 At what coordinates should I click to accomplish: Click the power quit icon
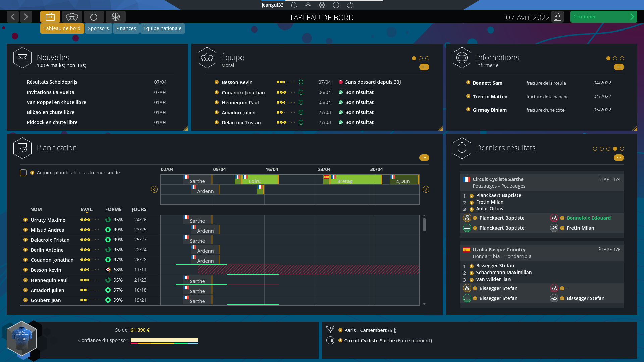click(350, 5)
